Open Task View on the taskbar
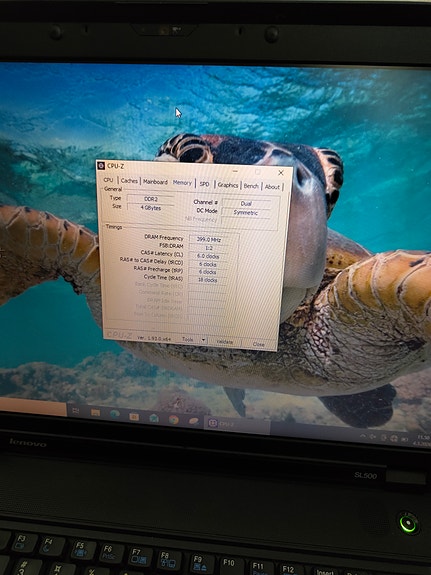Viewport: 431px width, 575px height. pos(76,410)
